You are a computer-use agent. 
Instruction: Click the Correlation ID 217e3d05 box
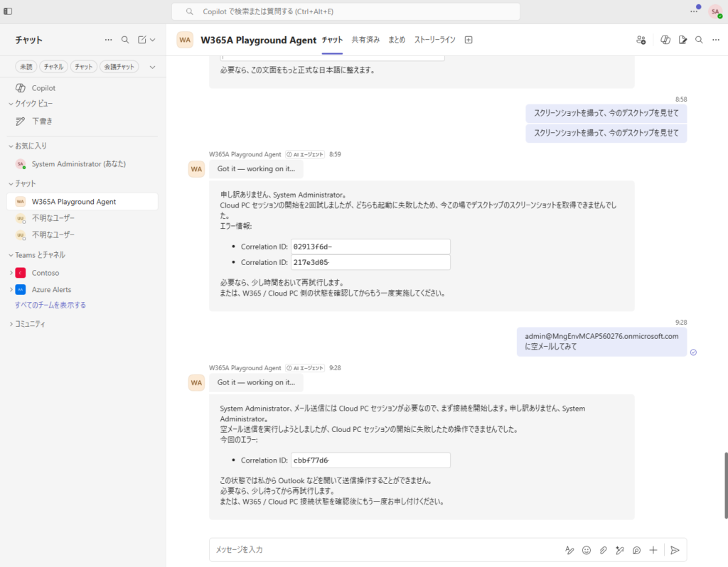370,262
